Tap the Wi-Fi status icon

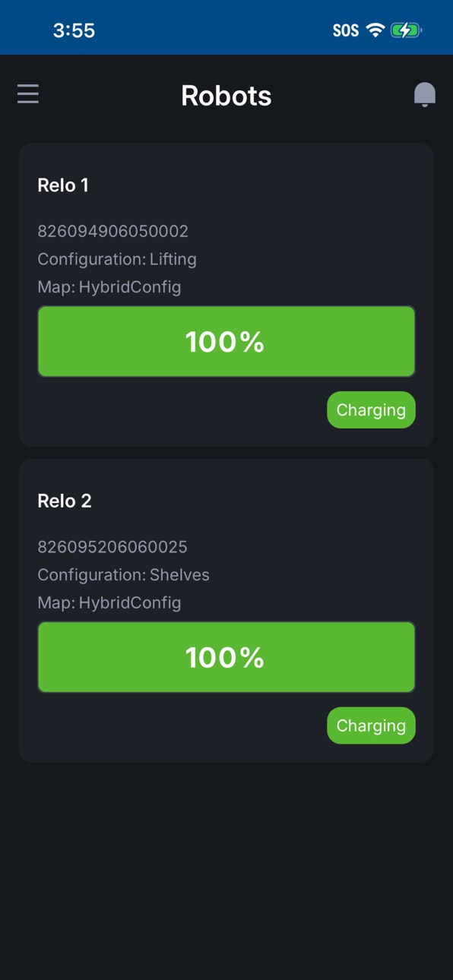[x=375, y=30]
